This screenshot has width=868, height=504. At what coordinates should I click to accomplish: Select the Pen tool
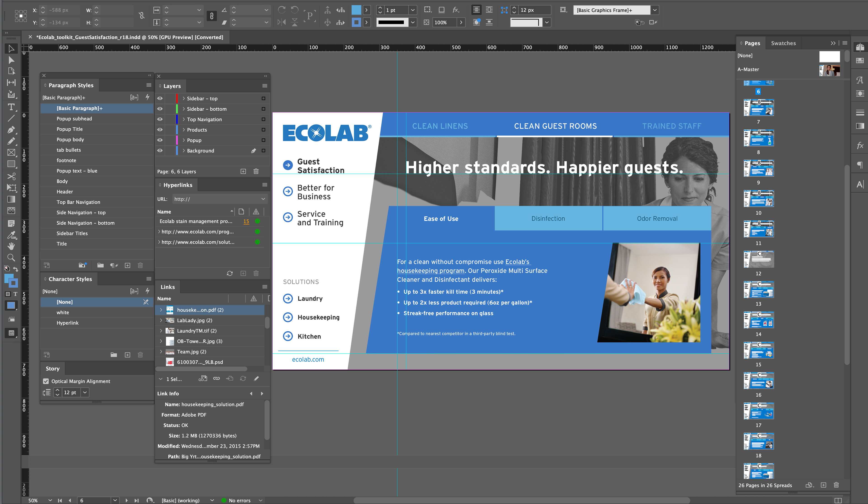[x=11, y=130]
